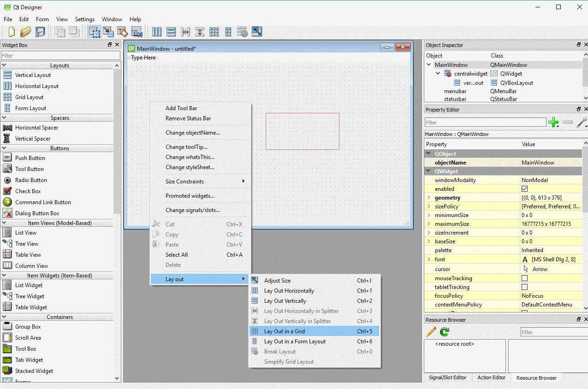This screenshot has width=588, height=389.
Task: Collapse the centralwidget tree node
Action: coord(438,73)
